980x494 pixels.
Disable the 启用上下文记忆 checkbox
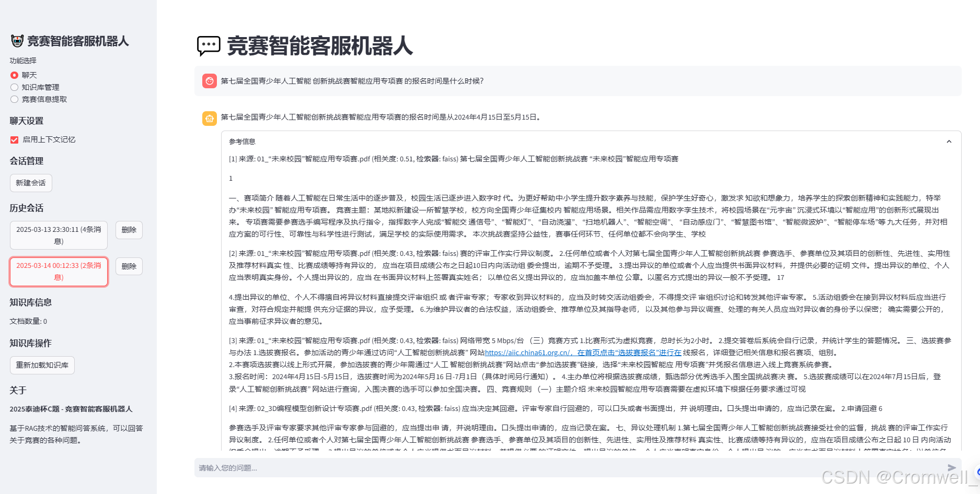coord(15,139)
